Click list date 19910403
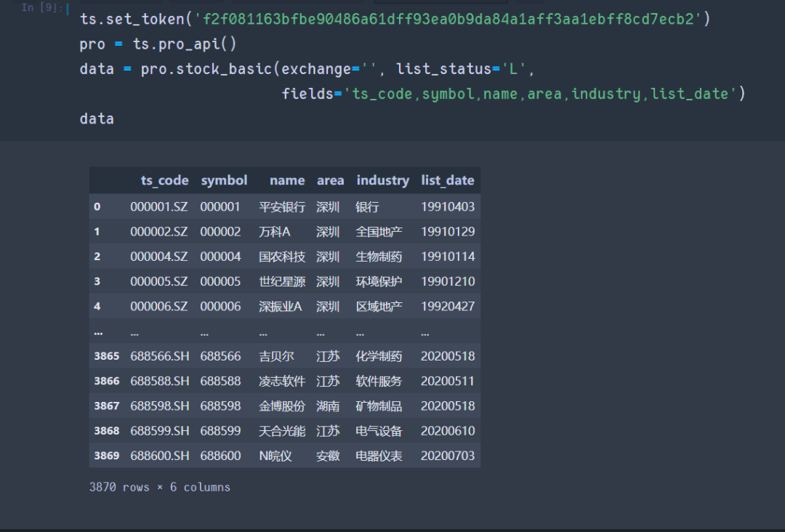The image size is (785, 532). coord(448,206)
